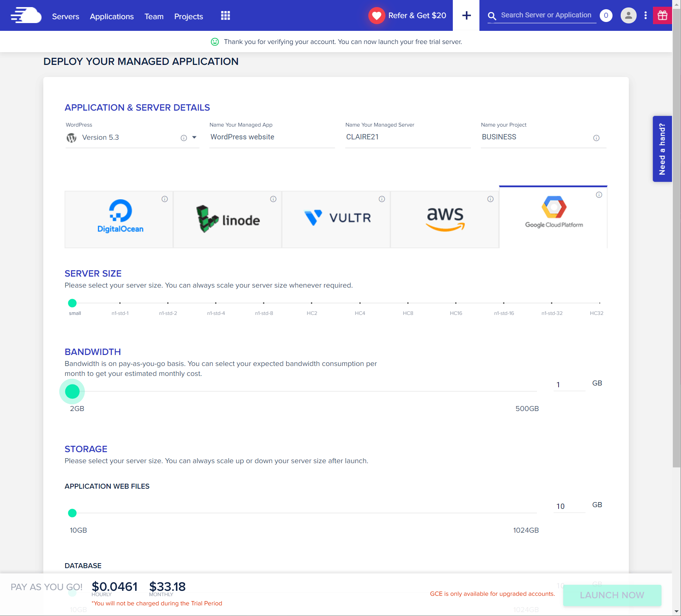Click the Name Your Managed Server field
This screenshot has width=681, height=616.
click(408, 137)
